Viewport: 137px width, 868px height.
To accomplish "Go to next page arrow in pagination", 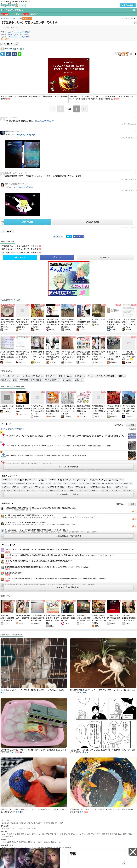I will click(77, 109).
